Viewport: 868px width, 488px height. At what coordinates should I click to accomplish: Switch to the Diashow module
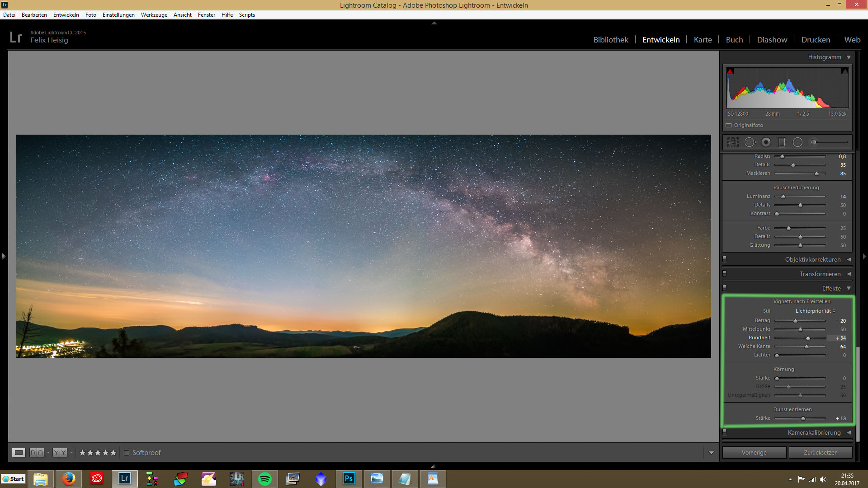coord(772,40)
